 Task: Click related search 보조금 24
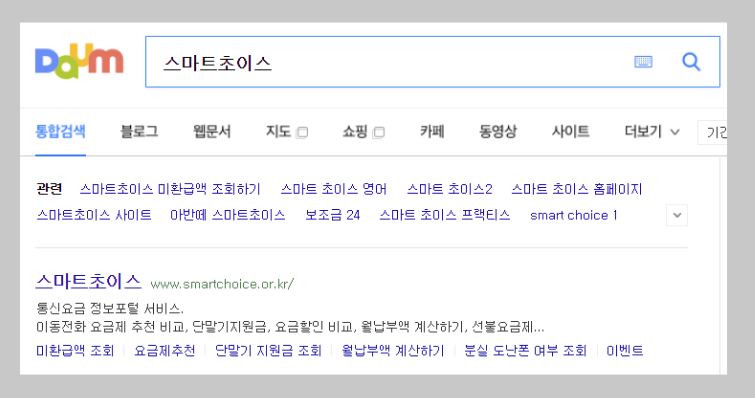click(x=333, y=215)
